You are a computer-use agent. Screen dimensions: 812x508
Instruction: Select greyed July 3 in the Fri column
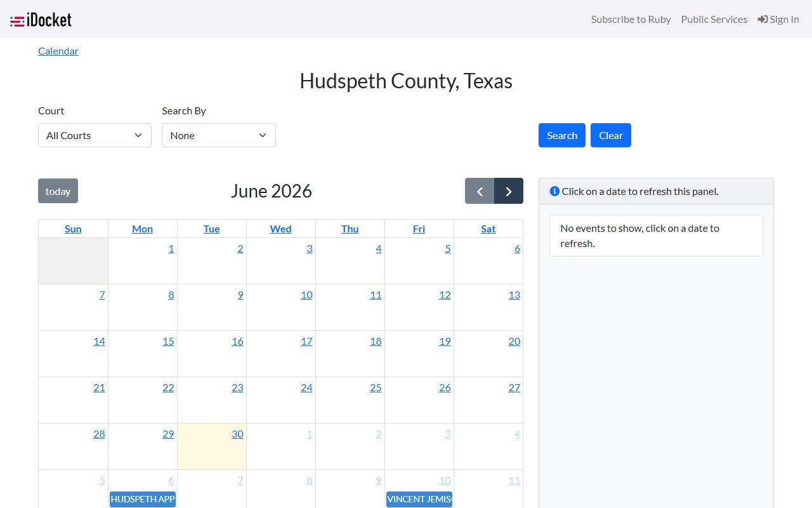(x=447, y=434)
